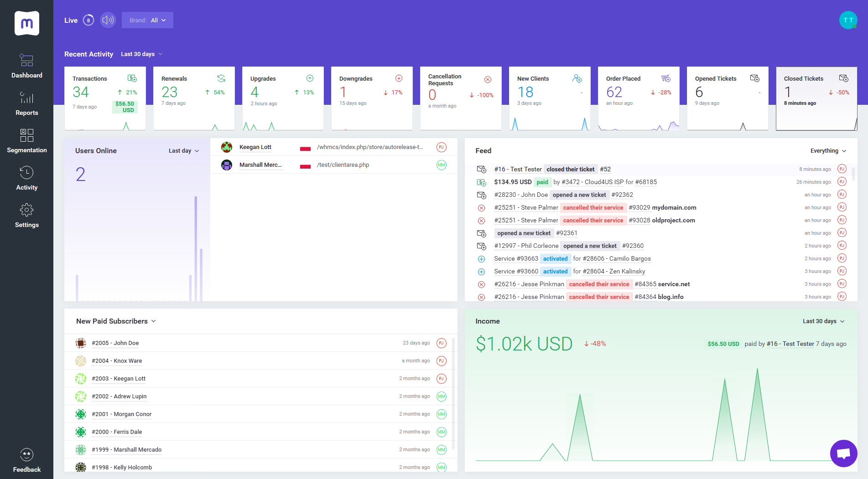
Task: Open the /test/clientarea.php page link
Action: pos(343,165)
